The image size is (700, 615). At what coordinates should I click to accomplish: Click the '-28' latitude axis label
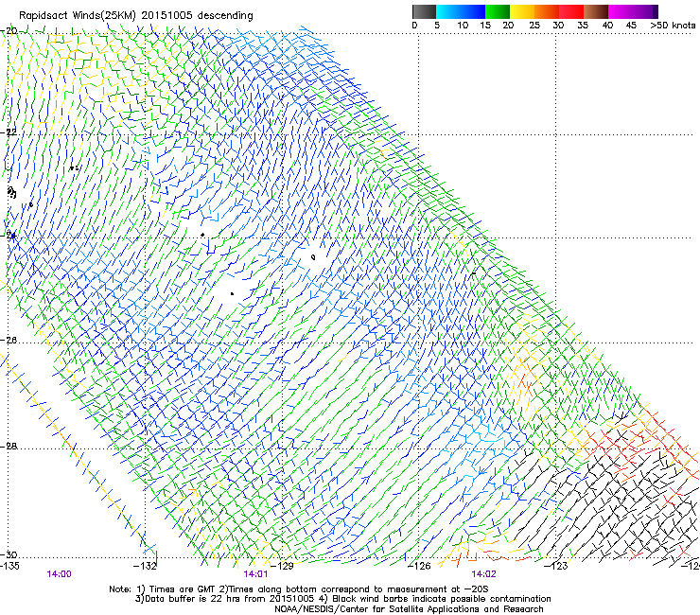pyautogui.click(x=9, y=447)
